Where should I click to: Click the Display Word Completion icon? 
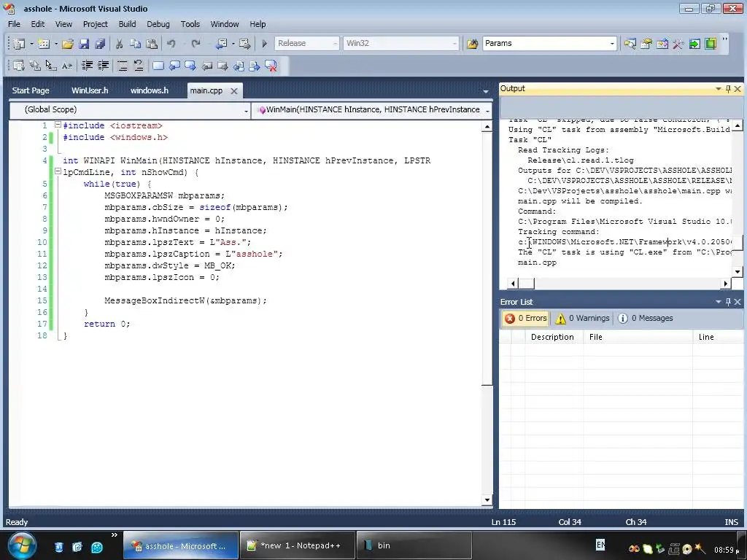point(67,66)
